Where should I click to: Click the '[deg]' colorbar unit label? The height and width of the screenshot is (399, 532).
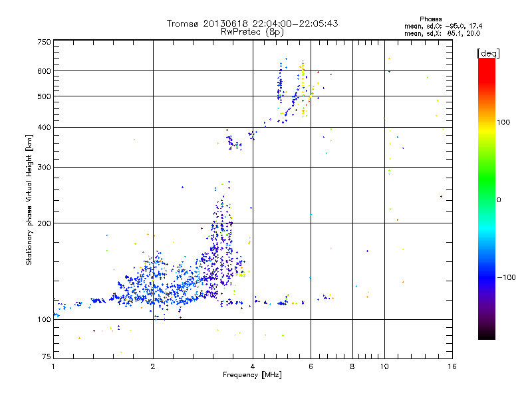click(488, 54)
